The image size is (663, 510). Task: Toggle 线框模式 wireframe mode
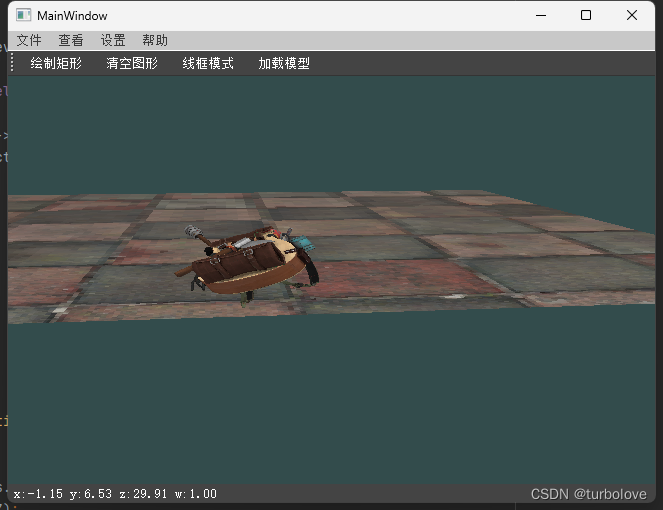tap(208, 63)
